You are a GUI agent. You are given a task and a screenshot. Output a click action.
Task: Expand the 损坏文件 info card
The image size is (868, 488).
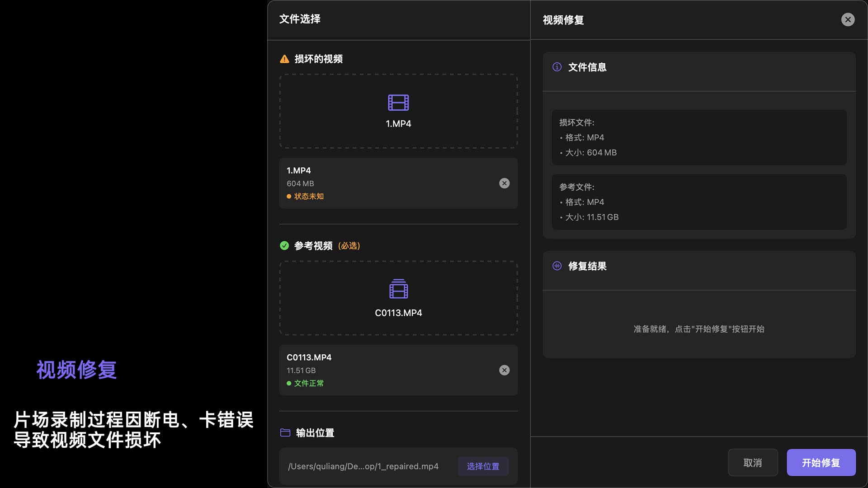tap(699, 138)
